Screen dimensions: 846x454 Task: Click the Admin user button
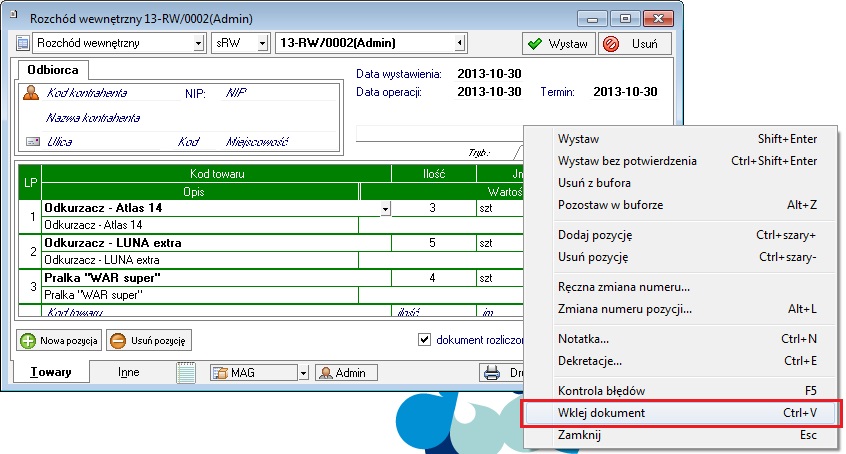point(346,373)
